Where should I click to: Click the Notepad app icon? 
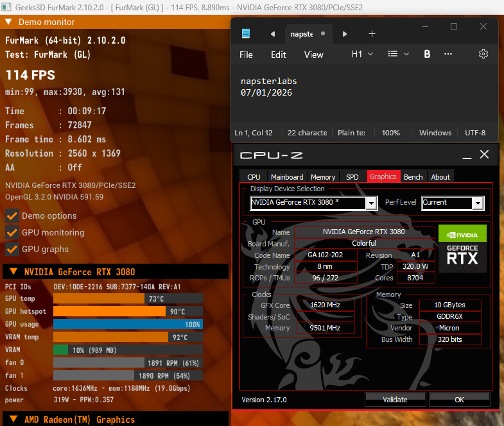coord(246,34)
